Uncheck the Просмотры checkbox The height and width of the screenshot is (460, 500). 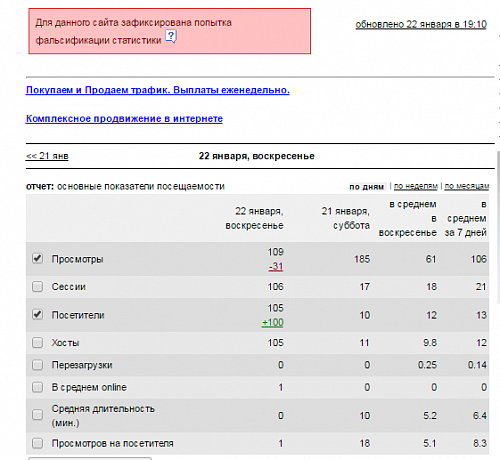pyautogui.click(x=37, y=258)
